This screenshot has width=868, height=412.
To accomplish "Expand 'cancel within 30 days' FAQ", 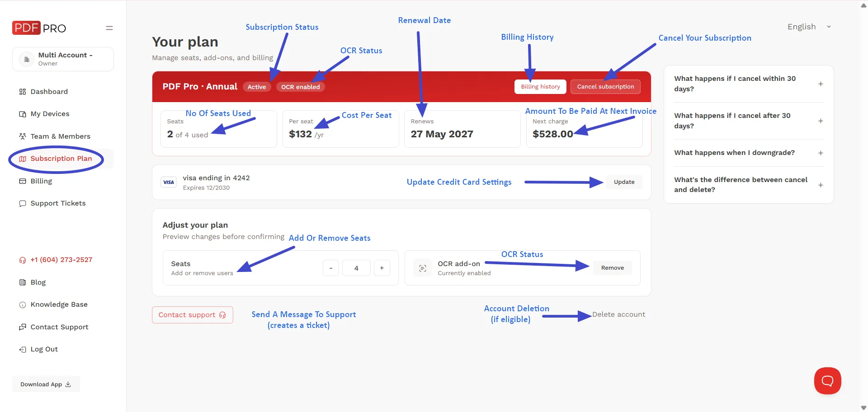I will (749, 84).
